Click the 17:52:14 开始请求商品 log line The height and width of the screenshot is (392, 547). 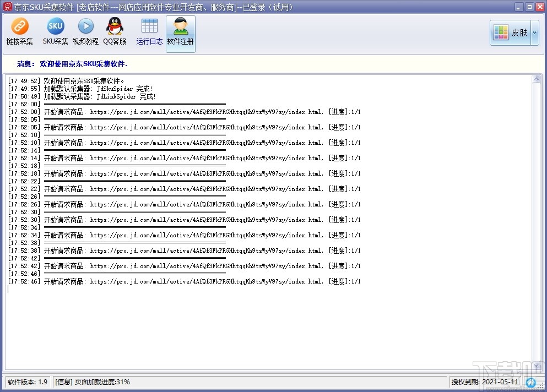pyautogui.click(x=184, y=157)
